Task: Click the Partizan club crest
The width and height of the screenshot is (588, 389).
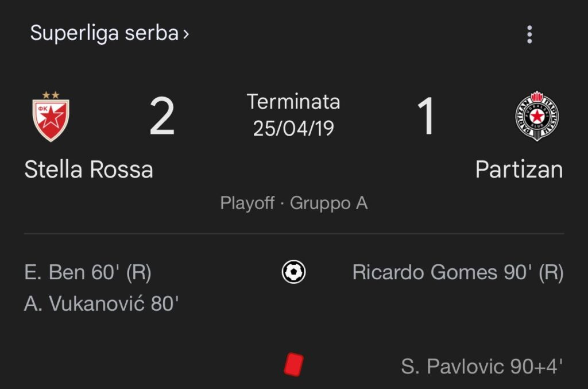Action: (x=537, y=116)
